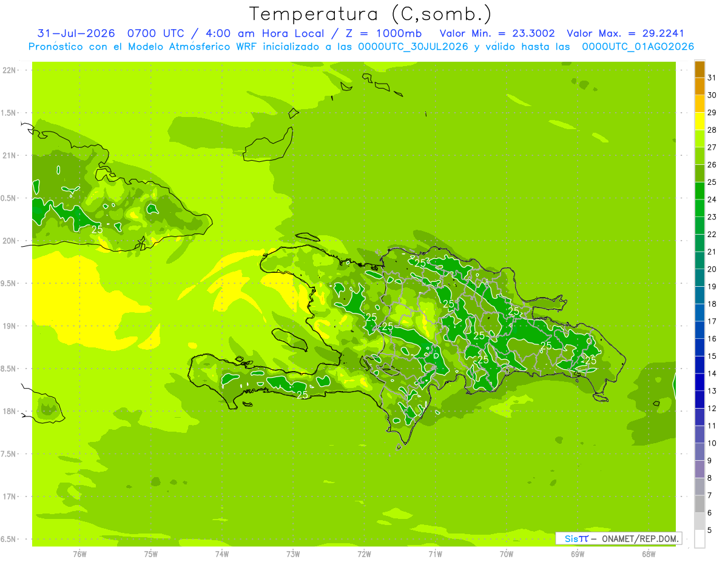The height and width of the screenshot is (562, 728).
Task: Click the Valor Max. = 29.2241 text
Action: point(625,33)
